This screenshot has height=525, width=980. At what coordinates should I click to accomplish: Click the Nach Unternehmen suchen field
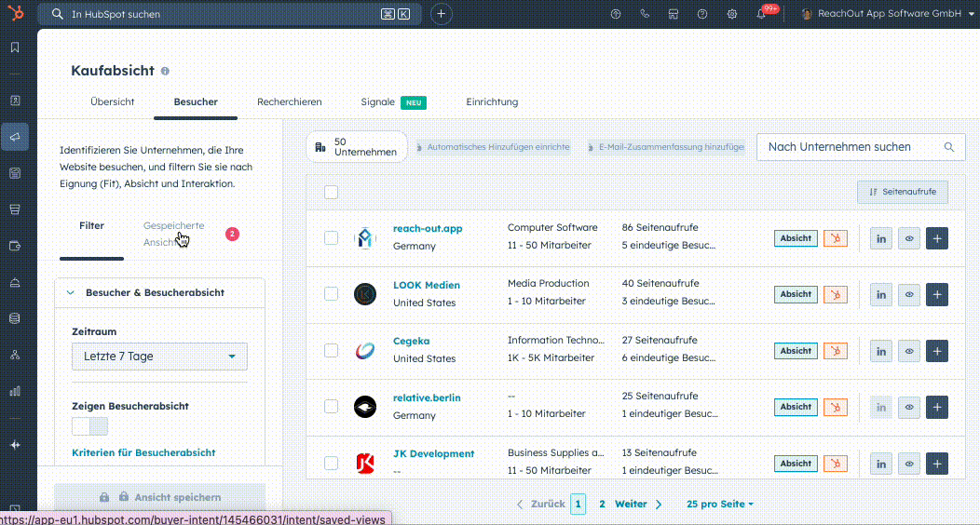tap(851, 147)
